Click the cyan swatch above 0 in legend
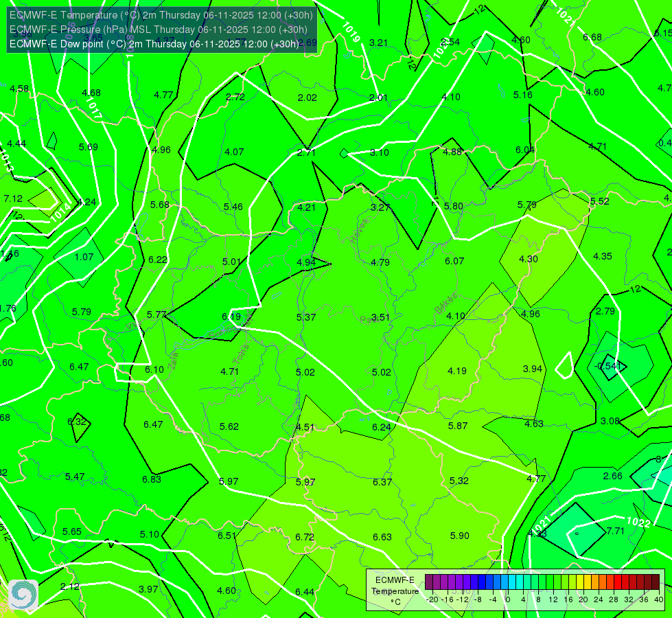The width and height of the screenshot is (672, 618). point(511,582)
